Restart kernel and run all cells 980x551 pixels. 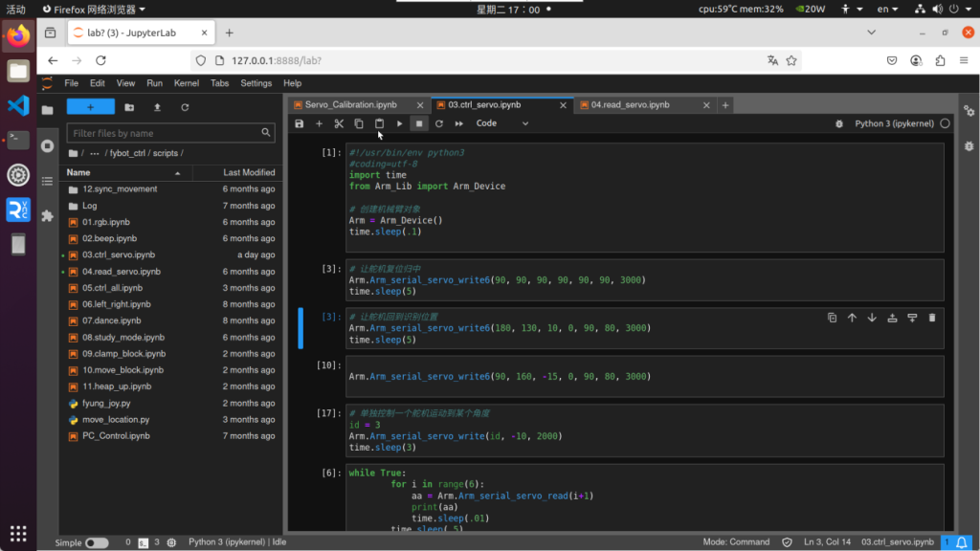point(458,123)
